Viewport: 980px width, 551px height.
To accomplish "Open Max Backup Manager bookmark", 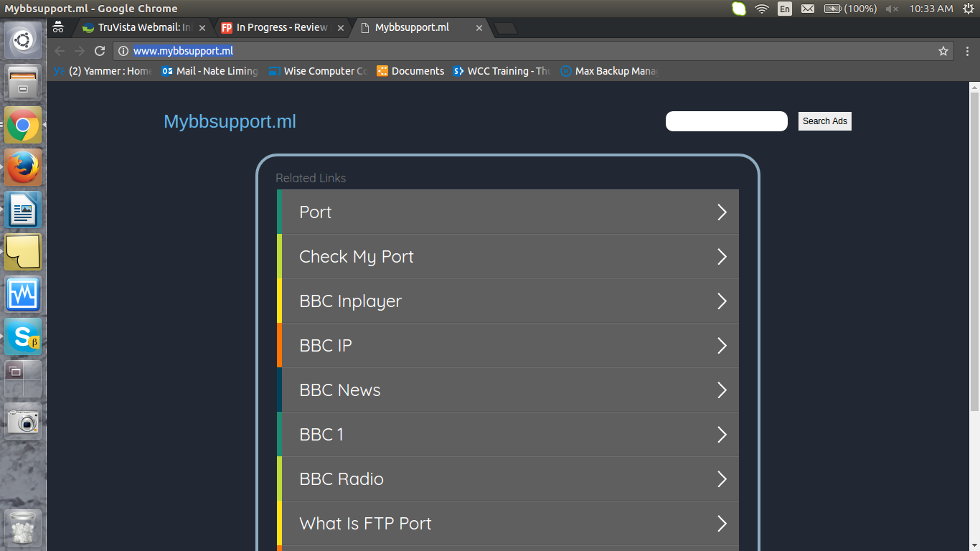I will (x=609, y=71).
